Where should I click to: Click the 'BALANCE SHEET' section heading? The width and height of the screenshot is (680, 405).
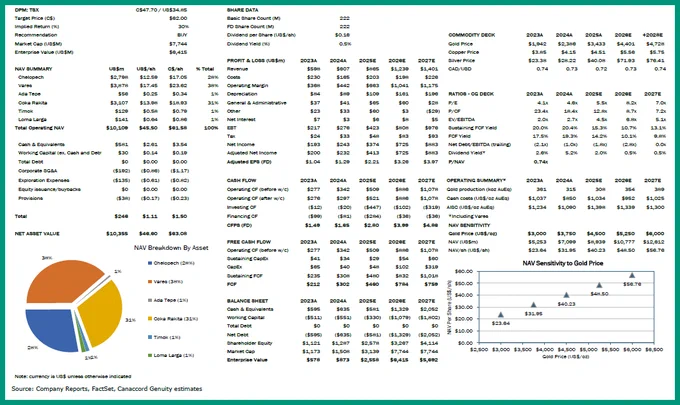pos(248,301)
